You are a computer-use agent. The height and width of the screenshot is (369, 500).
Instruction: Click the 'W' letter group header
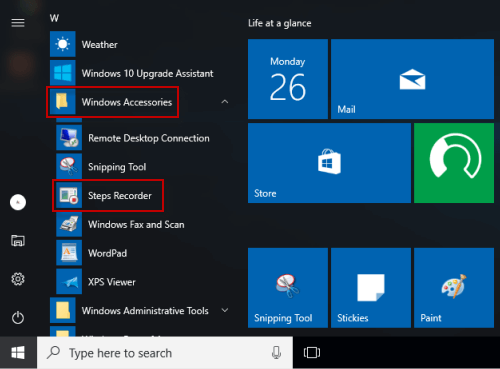(x=54, y=18)
